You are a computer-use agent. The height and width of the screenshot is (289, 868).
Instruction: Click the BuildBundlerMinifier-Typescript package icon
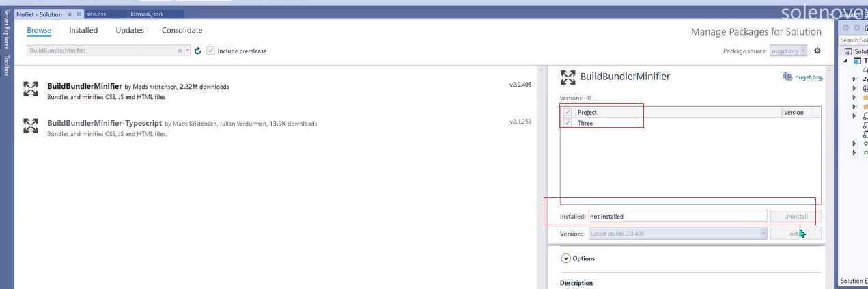pyautogui.click(x=31, y=126)
